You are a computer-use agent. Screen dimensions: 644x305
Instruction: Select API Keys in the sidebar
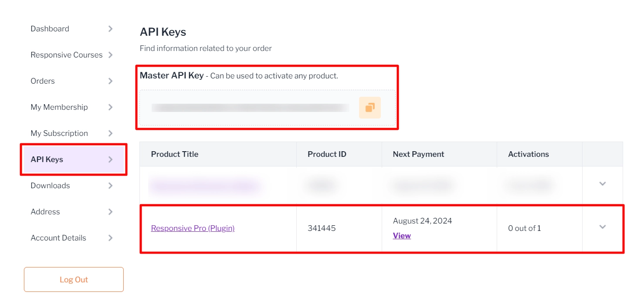click(47, 159)
